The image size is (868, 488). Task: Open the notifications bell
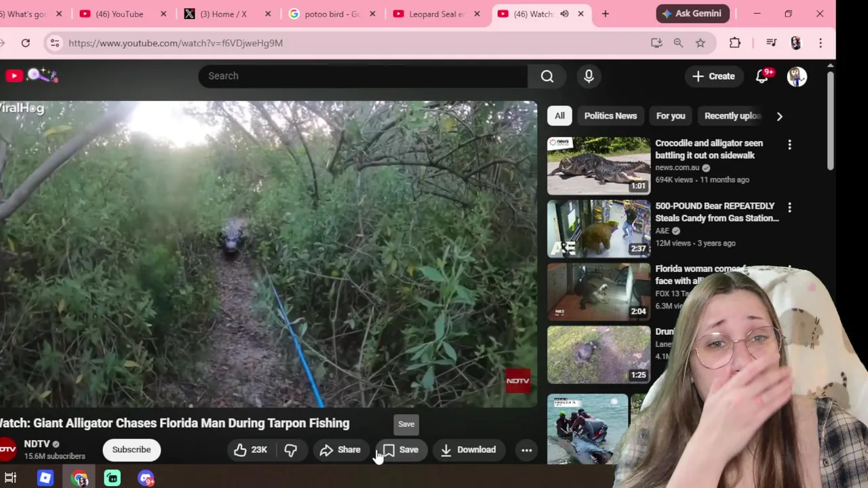[762, 76]
